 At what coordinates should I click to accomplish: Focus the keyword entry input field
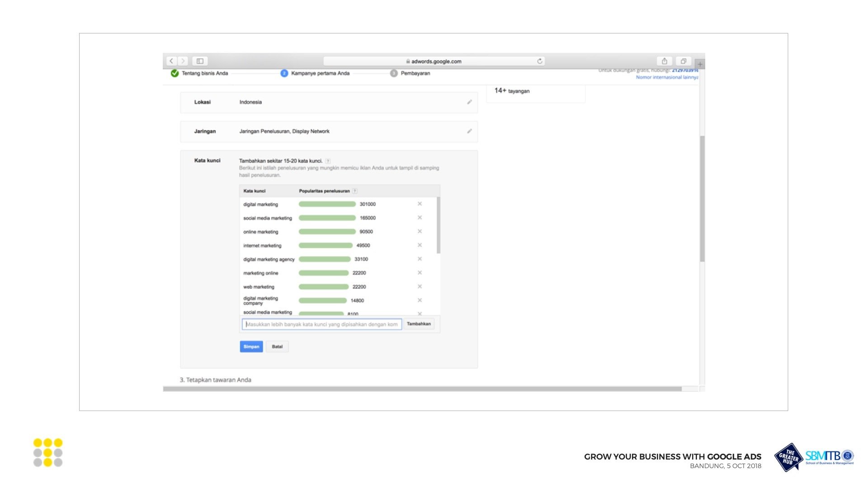click(x=321, y=324)
